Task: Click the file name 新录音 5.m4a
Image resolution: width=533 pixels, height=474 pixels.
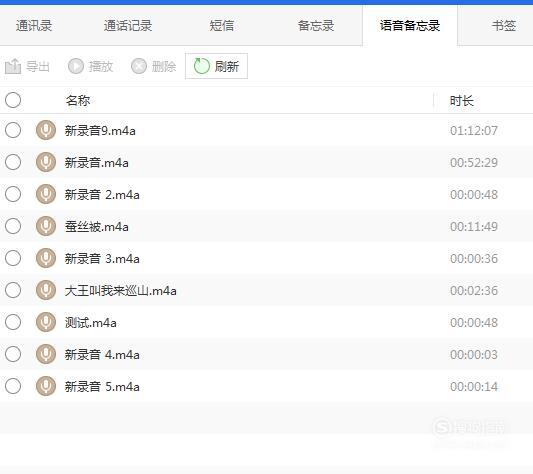Action: coord(102,386)
